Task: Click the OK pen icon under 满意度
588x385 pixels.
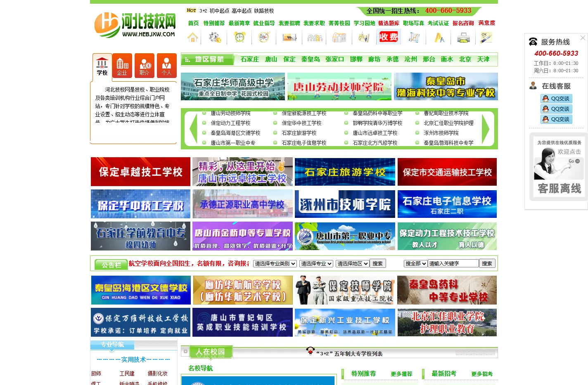Action: coord(486,38)
